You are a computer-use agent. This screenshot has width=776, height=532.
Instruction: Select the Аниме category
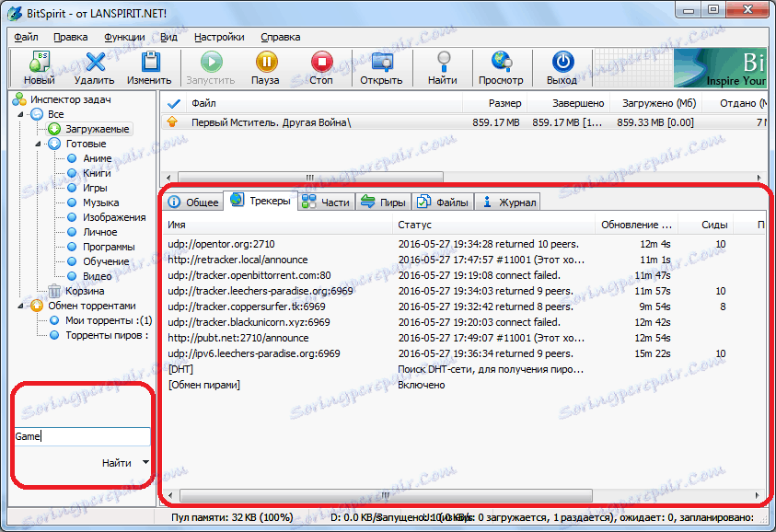click(97, 158)
